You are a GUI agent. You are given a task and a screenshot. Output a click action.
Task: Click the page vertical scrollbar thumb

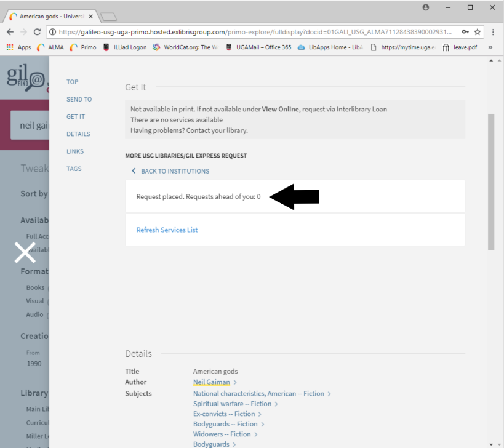coord(490,182)
